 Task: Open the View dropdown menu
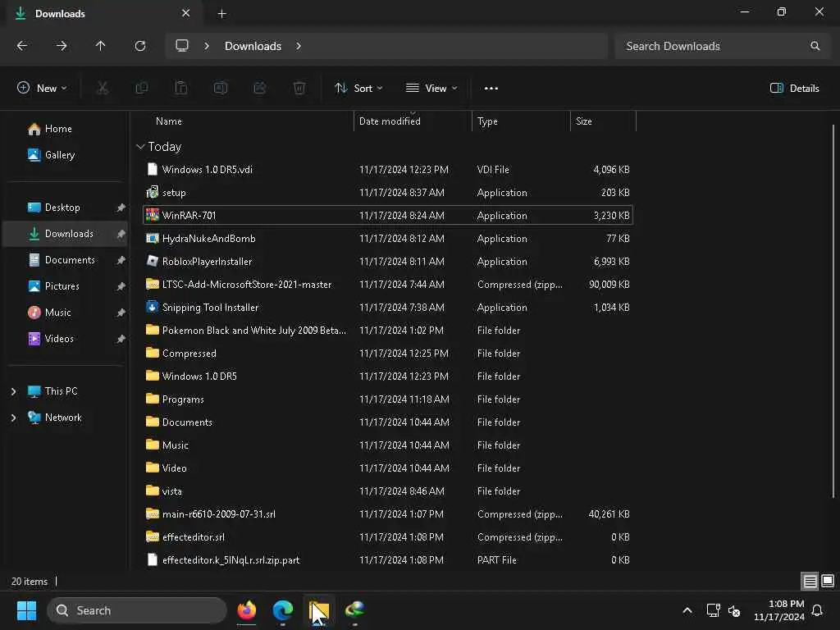(431, 89)
